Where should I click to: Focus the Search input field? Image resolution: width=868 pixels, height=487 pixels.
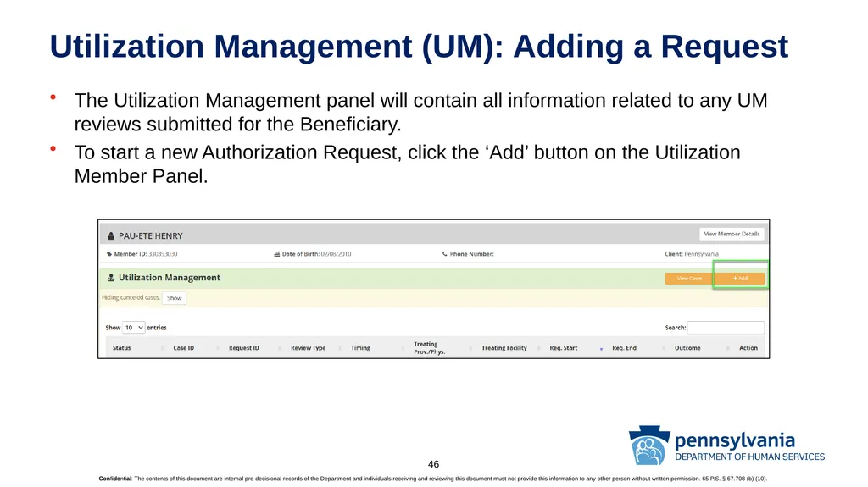click(x=726, y=328)
